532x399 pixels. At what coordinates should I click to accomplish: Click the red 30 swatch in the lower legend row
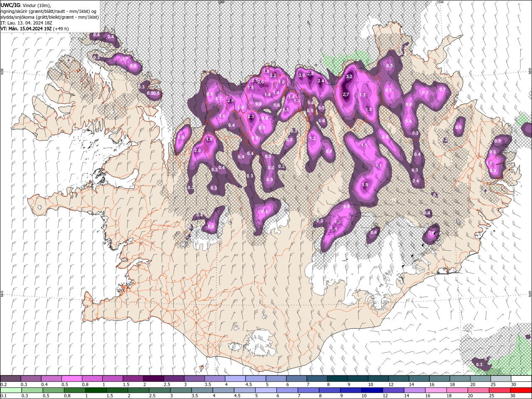pyautogui.click(x=522, y=390)
